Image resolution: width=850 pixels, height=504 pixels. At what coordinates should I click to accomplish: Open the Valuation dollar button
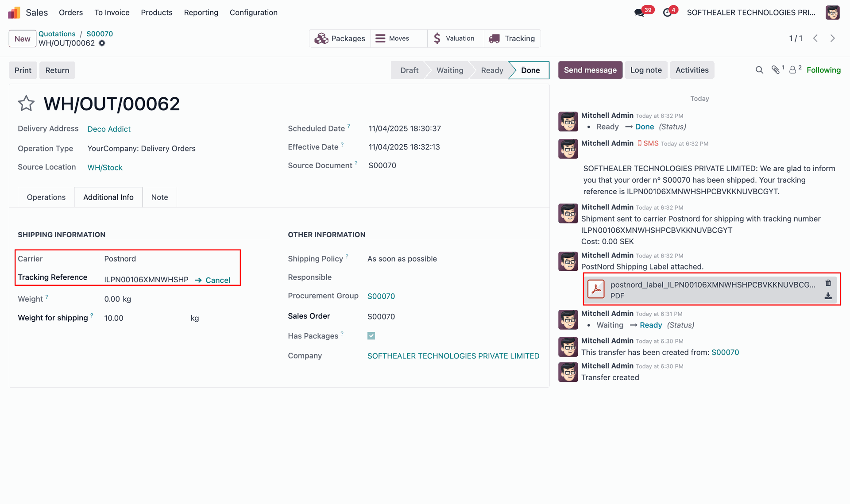455,38
